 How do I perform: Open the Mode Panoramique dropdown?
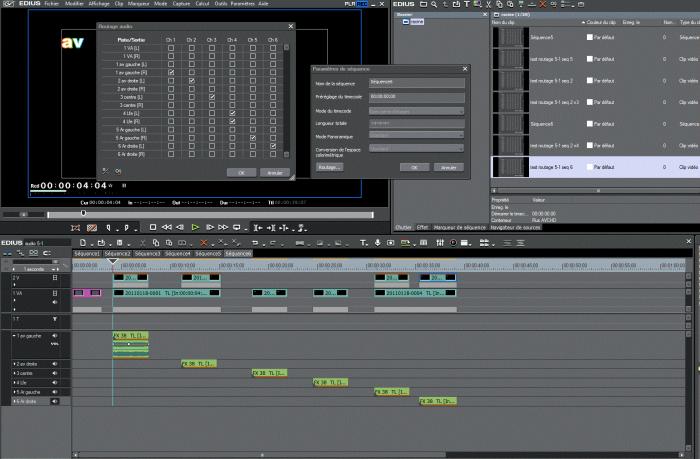pos(416,134)
